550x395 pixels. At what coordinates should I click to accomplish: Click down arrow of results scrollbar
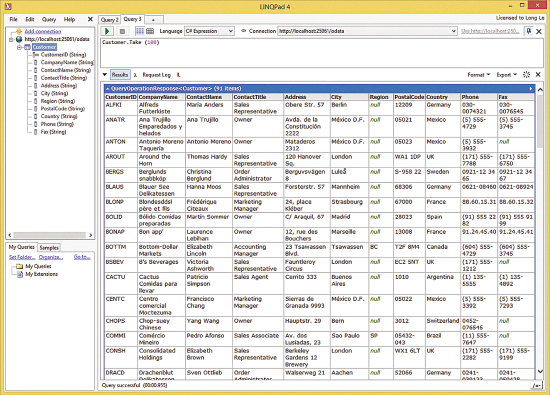540,371
